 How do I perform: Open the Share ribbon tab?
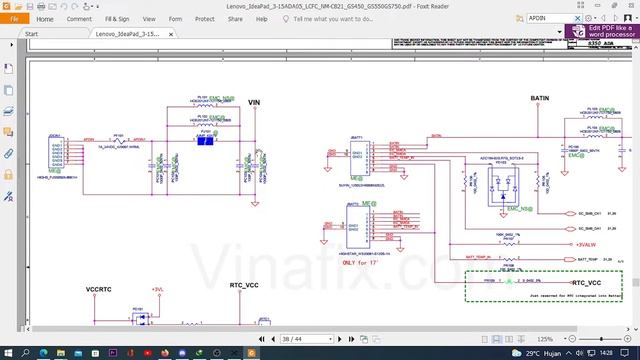(235, 19)
